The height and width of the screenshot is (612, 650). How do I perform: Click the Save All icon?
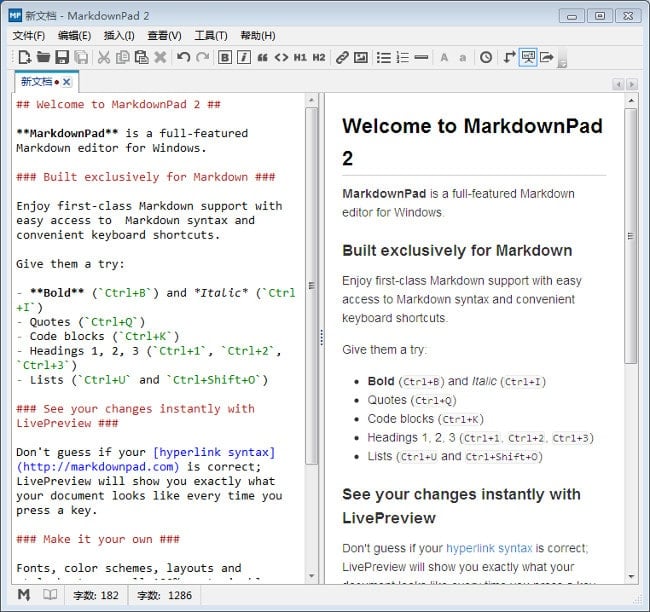tap(81, 57)
